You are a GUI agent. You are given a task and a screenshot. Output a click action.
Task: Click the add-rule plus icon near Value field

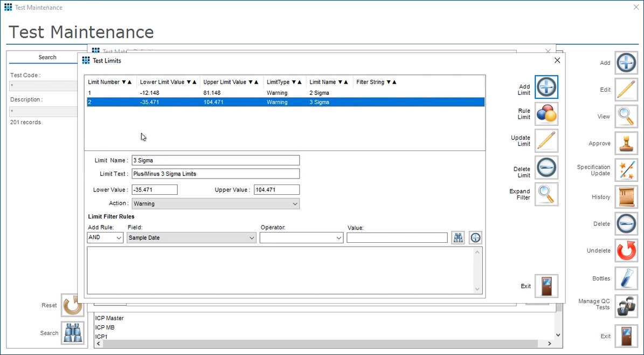475,237
